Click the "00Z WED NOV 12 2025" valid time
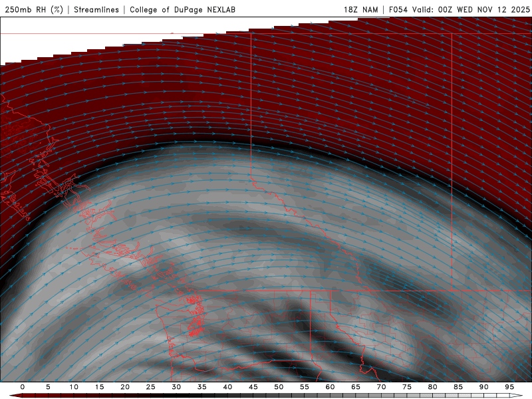The width and height of the screenshot is (532, 399). 484,9
